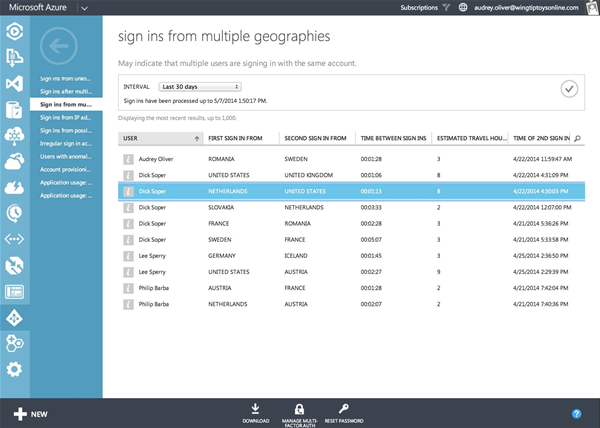Image resolution: width=600 pixels, height=428 pixels.
Task: Open table search magnifier icon
Action: coord(577,138)
